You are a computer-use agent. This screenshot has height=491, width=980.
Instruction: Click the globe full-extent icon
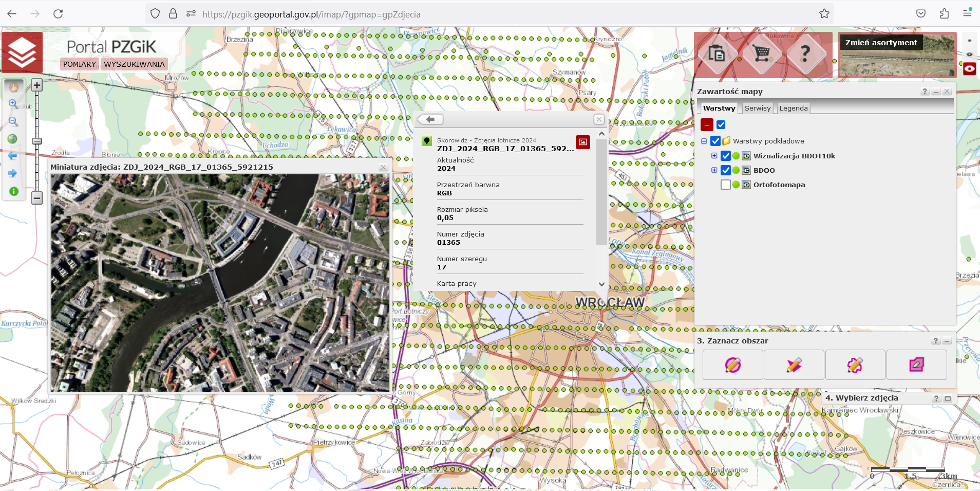tap(13, 139)
